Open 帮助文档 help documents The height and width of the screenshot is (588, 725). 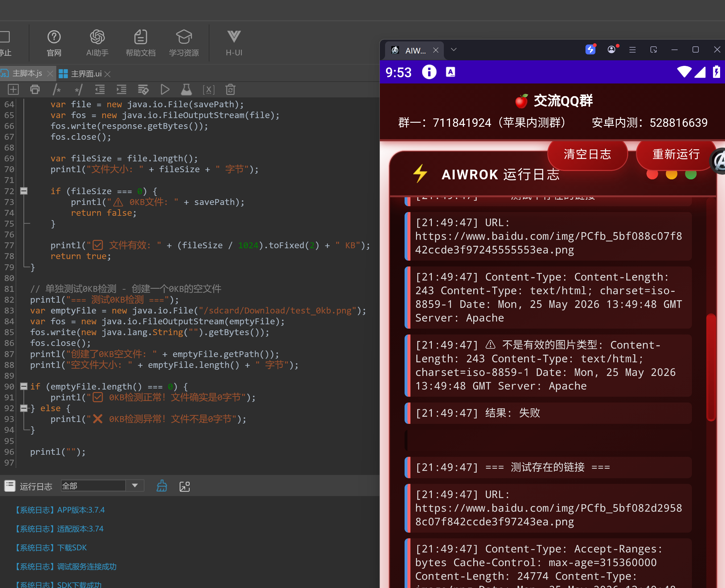click(x=141, y=43)
